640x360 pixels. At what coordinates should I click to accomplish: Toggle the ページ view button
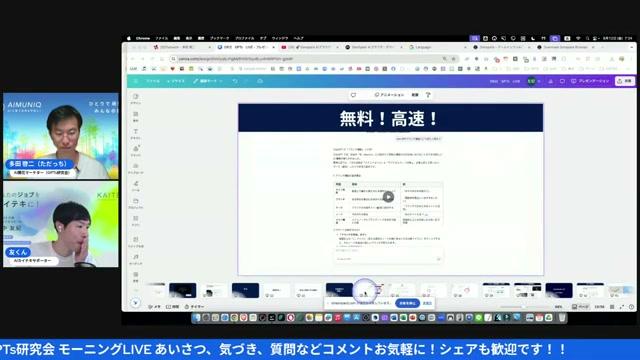tap(580, 307)
